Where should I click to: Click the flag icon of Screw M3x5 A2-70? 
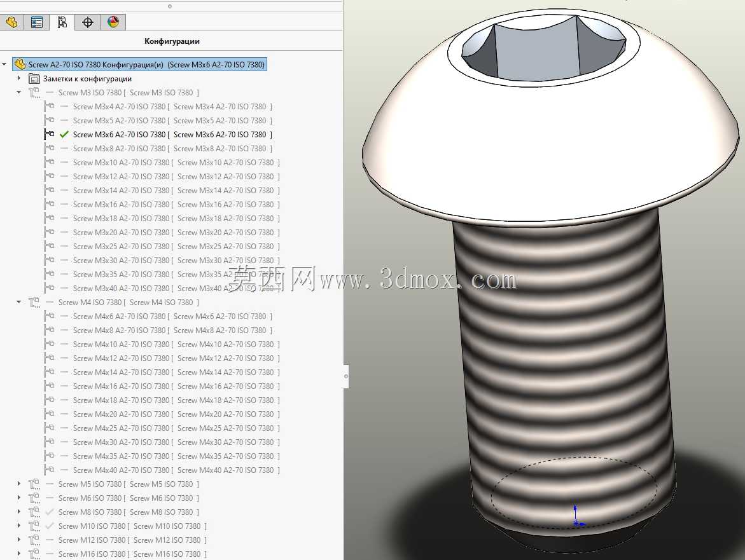click(x=49, y=121)
